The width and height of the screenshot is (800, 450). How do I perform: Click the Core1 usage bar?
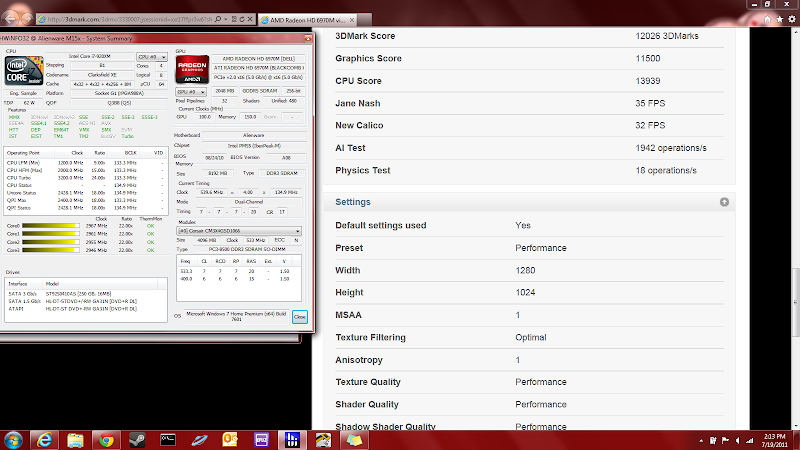tap(51, 234)
